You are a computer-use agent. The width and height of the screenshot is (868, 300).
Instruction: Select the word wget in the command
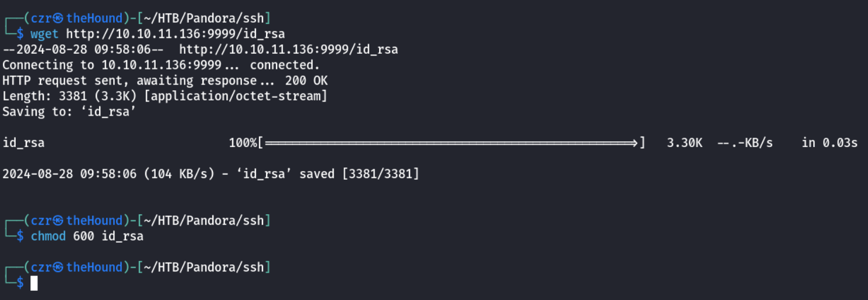(x=45, y=34)
